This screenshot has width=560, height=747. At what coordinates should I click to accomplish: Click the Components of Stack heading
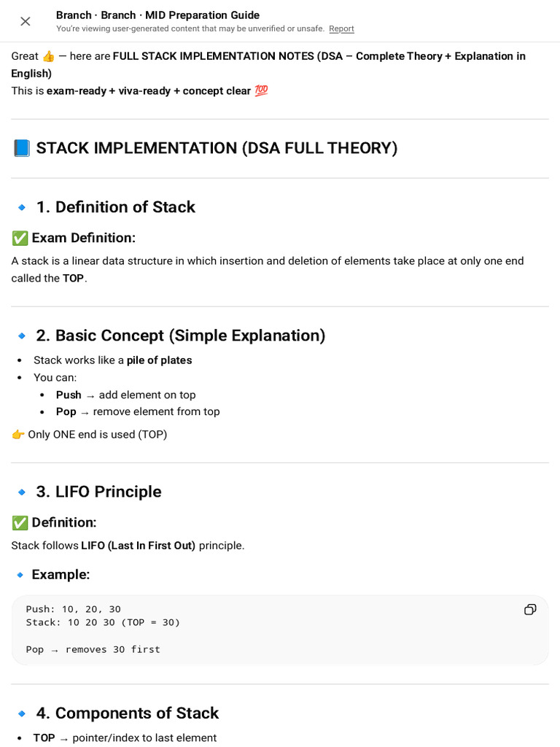click(127, 713)
